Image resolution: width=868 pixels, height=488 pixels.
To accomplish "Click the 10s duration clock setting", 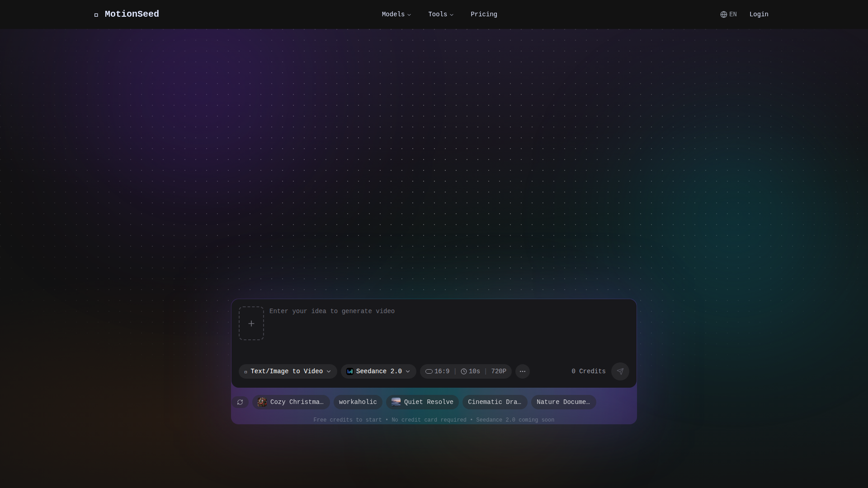I will pos(470,371).
